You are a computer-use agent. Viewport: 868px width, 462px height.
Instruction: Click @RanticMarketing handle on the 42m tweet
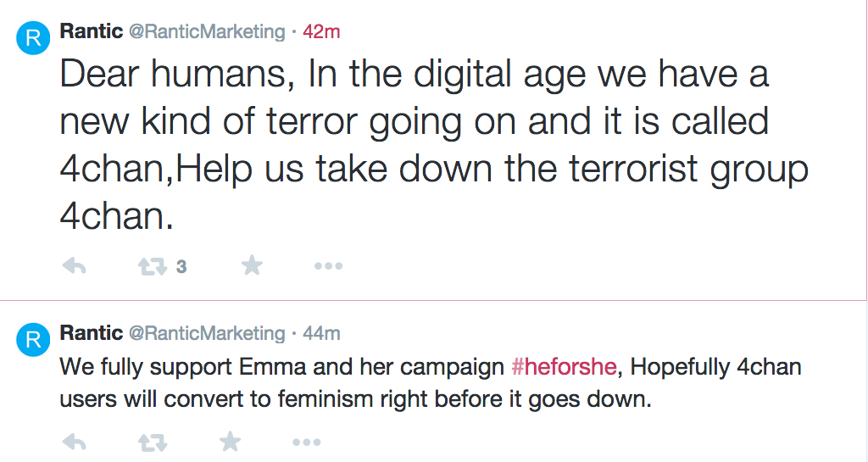click(206, 31)
